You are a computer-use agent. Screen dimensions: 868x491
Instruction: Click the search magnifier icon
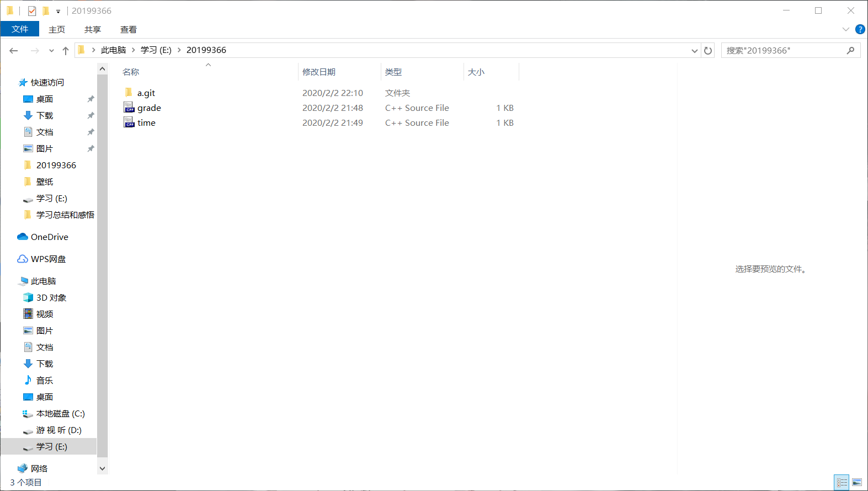pyautogui.click(x=851, y=51)
